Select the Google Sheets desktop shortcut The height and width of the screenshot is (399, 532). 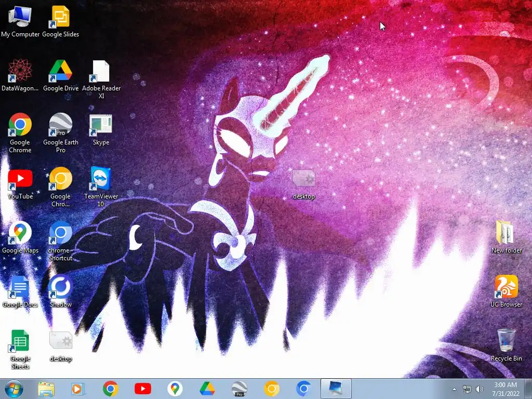[x=20, y=350]
